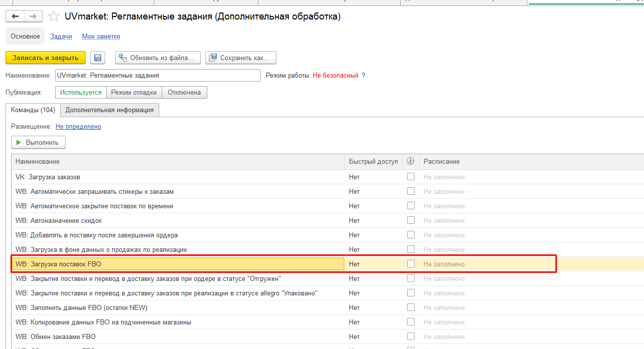This screenshot has height=349, width=644.
Task: Select row WB: Автоматическое закрытие поставок по времени
Action: coord(328,206)
